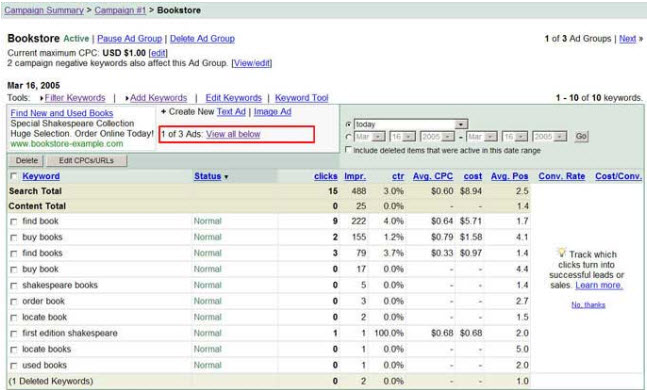Viewport: 647px width, 390px height.
Task: Click Learn more about conversion tracking
Action: (x=599, y=285)
